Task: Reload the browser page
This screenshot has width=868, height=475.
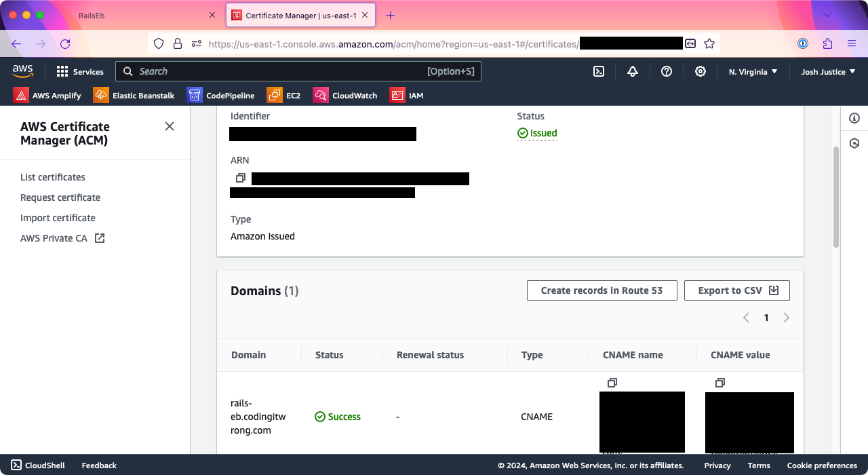Action: point(65,43)
